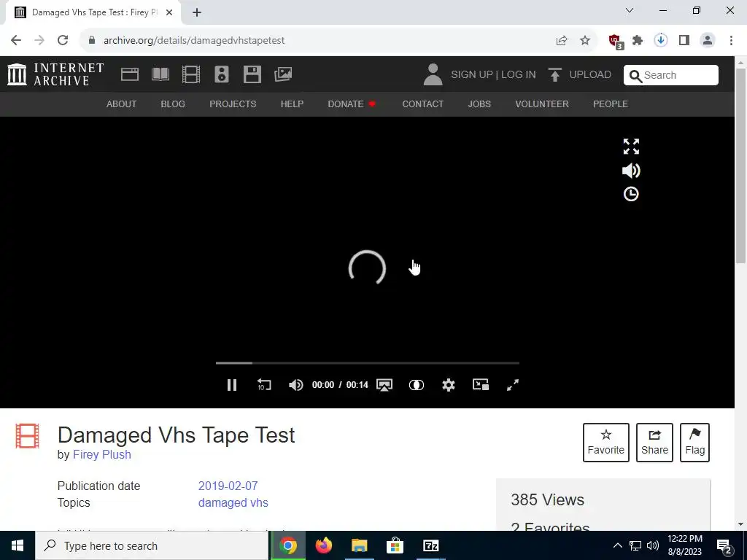Click the Archive Search input field
Screen dimensions: 747x560
click(x=671, y=75)
